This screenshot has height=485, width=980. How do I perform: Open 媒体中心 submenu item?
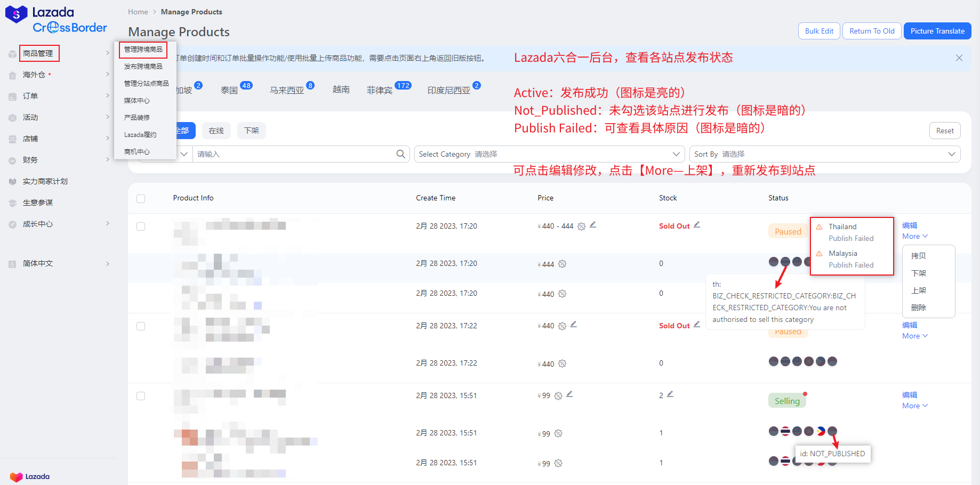tap(137, 101)
